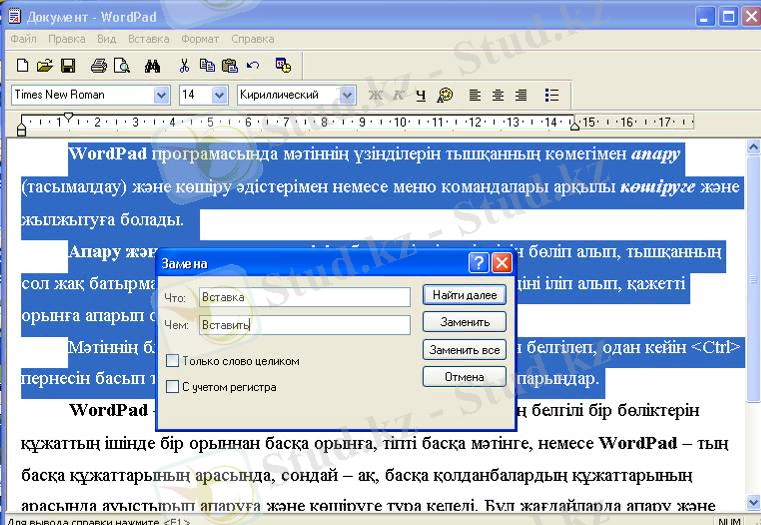Viewport: 761px width, 525px height.
Task: Click the text color palette icon
Action: pos(445,95)
